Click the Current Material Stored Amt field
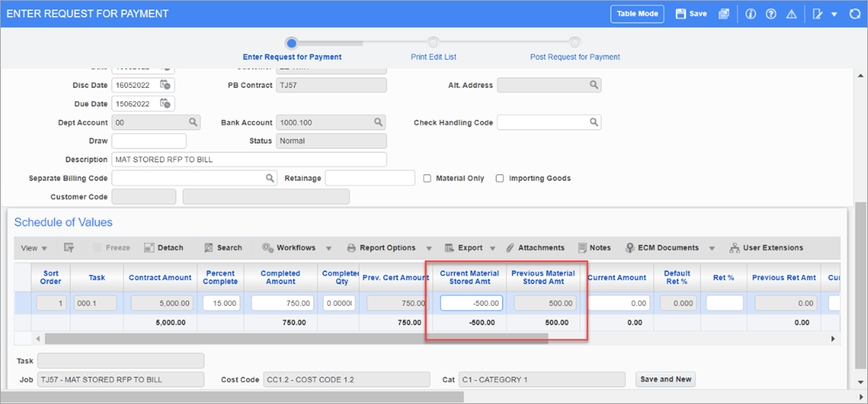868x404 pixels. [472, 303]
